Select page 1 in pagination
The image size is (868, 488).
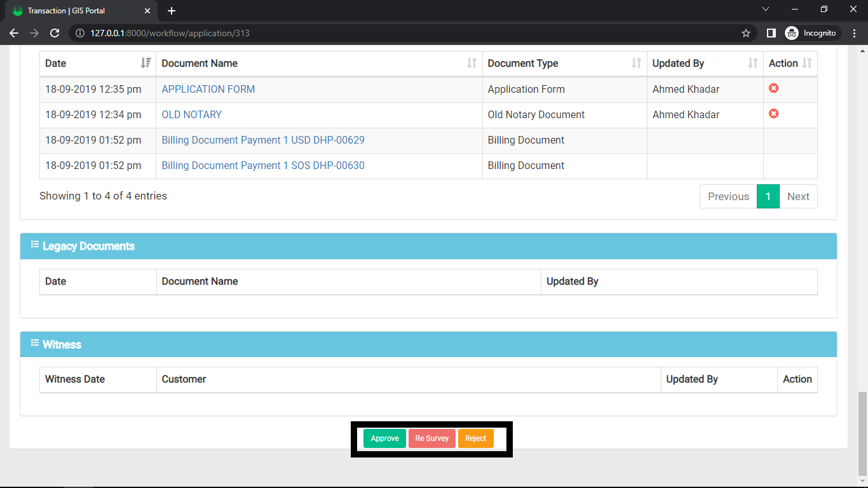click(768, 196)
